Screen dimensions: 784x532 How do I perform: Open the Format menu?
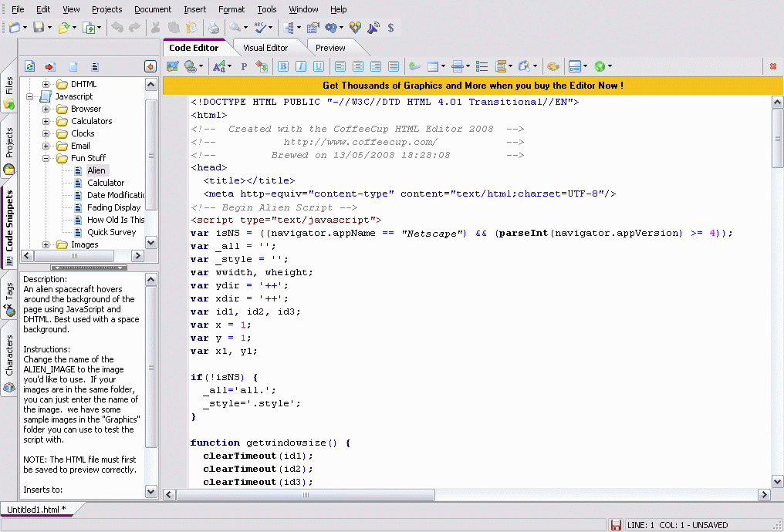tap(231, 9)
